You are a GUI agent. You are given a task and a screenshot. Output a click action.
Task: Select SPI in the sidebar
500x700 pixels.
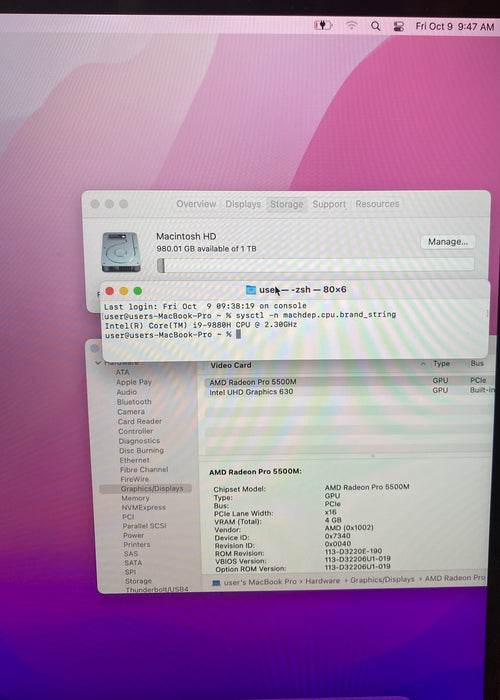(x=130, y=572)
